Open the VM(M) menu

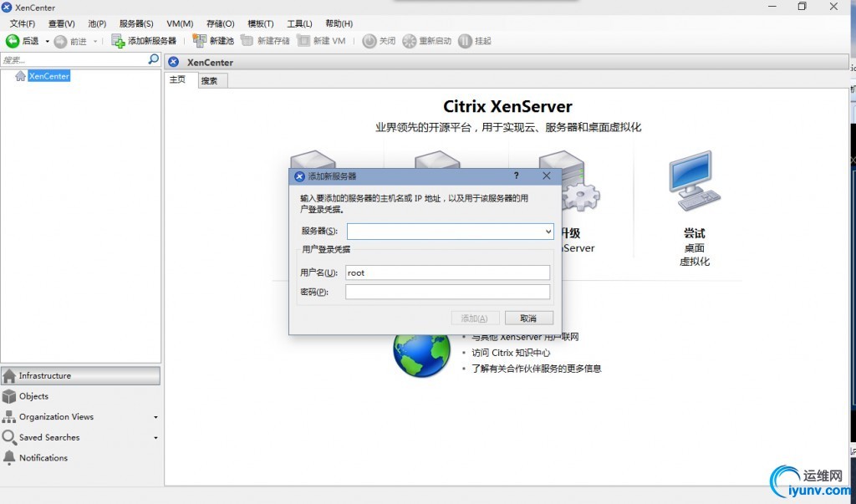point(180,23)
